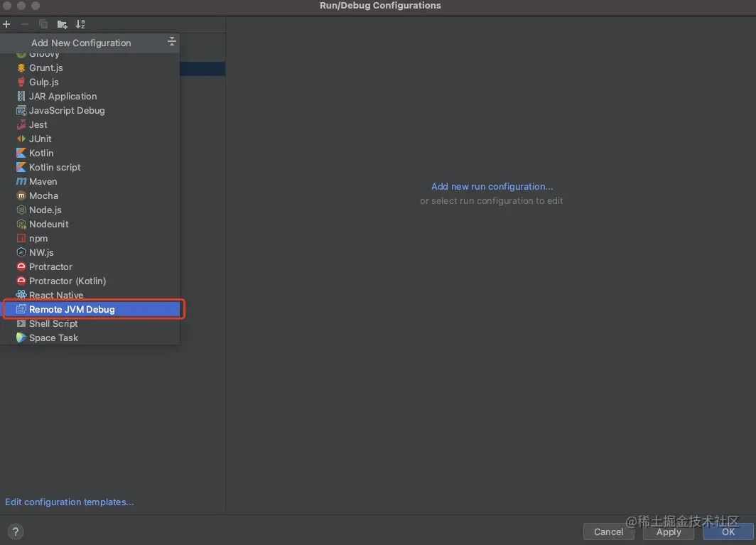Select the Space Task text label
Image resolution: width=756 pixels, height=545 pixels.
(53, 338)
